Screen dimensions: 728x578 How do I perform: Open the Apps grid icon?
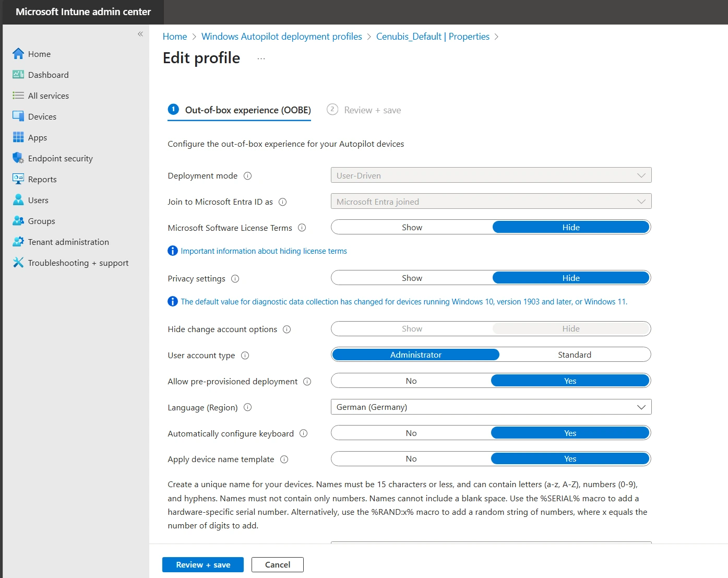click(x=18, y=137)
